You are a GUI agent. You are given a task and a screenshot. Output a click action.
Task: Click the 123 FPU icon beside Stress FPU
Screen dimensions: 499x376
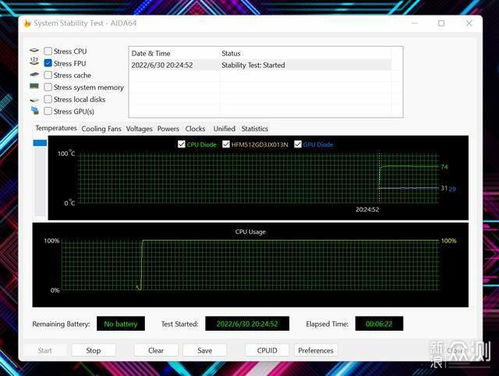34,61
